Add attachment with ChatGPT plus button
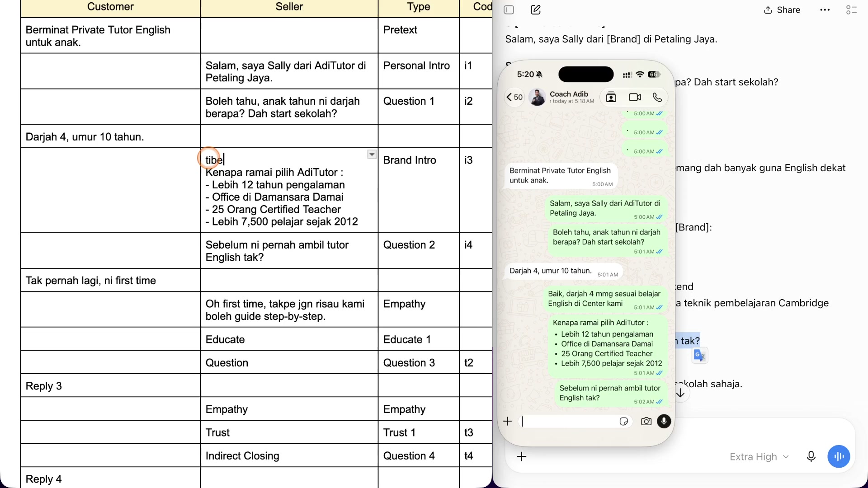 (x=522, y=457)
